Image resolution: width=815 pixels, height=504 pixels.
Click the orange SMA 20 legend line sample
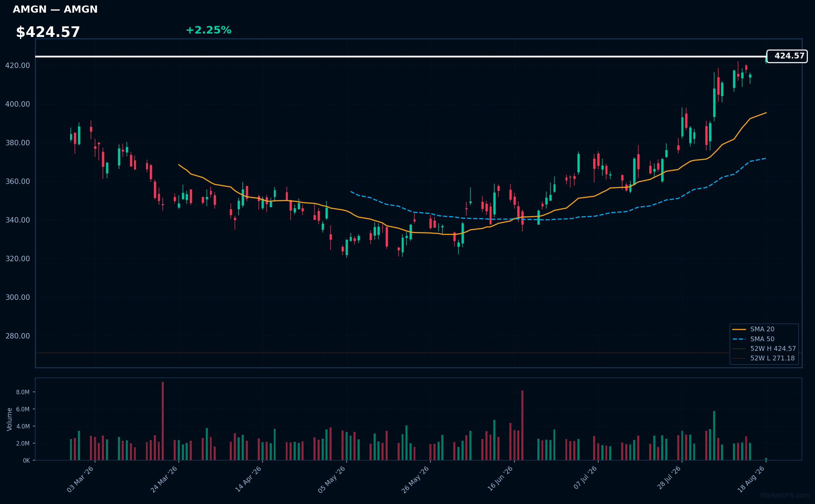(739, 329)
